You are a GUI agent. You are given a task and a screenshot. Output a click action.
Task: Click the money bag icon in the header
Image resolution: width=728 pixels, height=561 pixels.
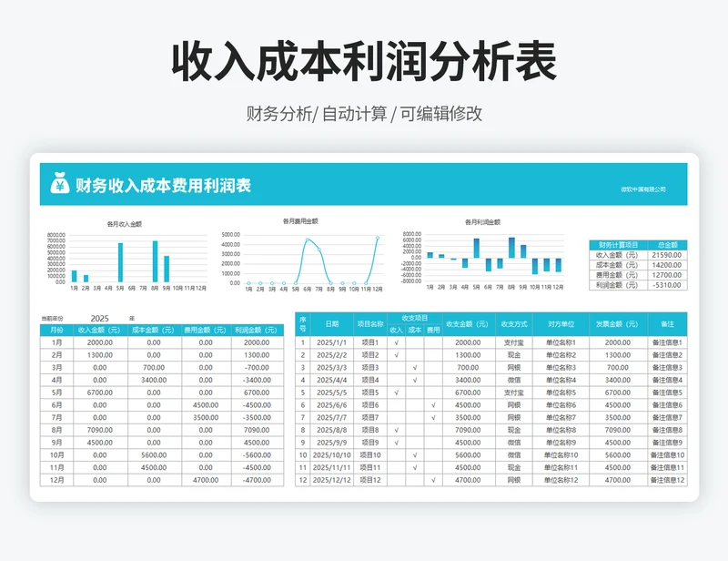[59, 183]
